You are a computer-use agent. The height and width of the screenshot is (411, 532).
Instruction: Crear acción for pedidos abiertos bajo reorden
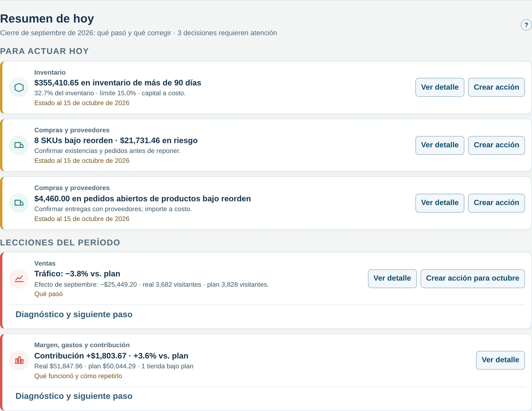(x=496, y=203)
